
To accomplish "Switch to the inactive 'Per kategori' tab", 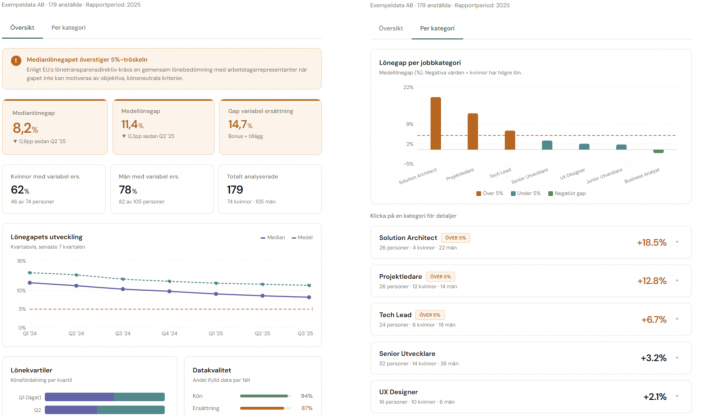I will pos(67,27).
